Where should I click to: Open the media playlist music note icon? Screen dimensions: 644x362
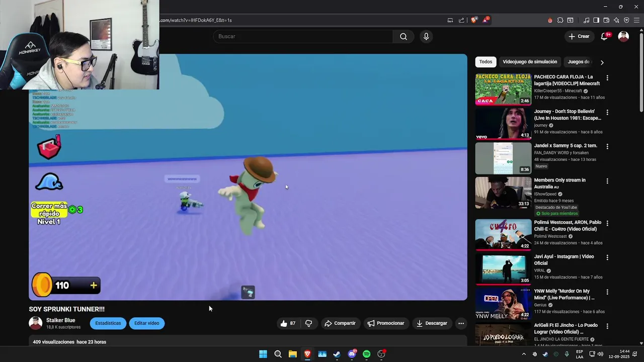pos(586,20)
